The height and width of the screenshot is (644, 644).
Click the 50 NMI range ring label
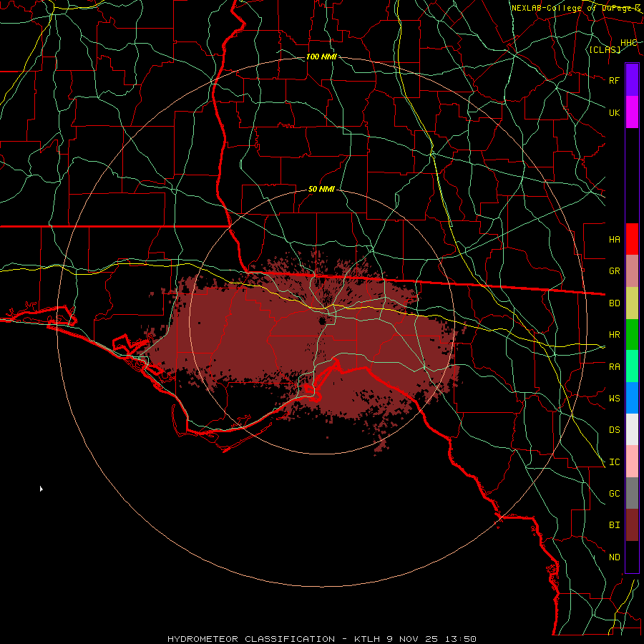coord(321,189)
